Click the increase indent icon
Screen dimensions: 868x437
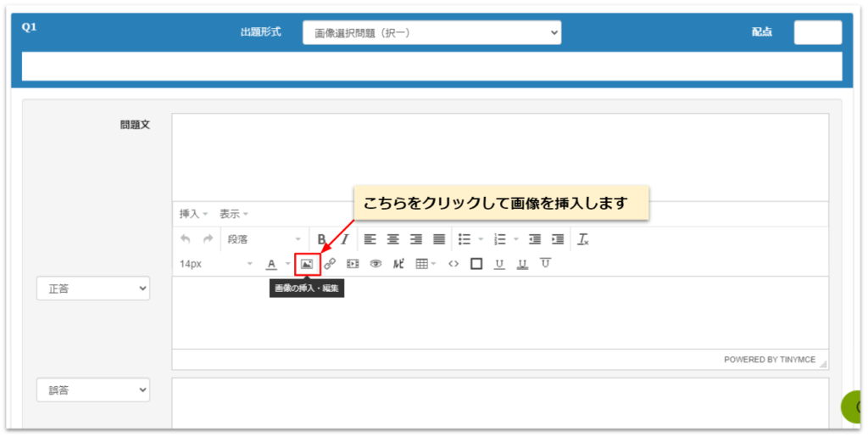pyautogui.click(x=558, y=239)
